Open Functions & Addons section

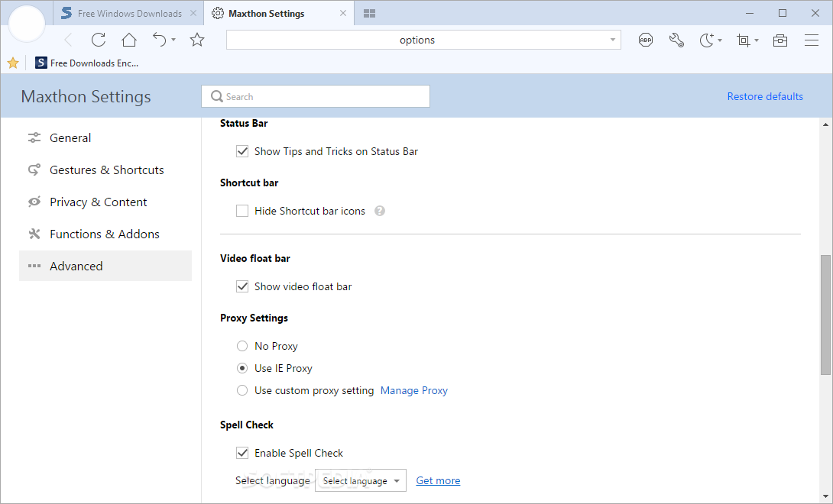[105, 234]
